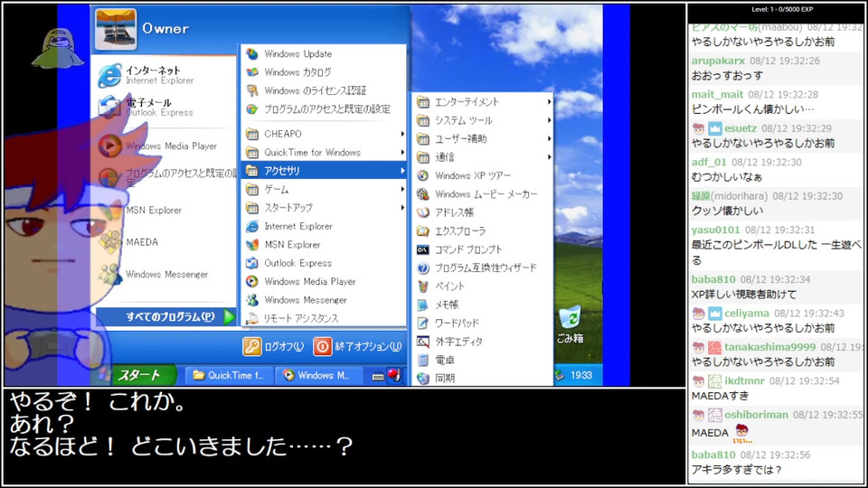Click the Owner user picture
This screenshot has height=488, width=868.
point(116,29)
